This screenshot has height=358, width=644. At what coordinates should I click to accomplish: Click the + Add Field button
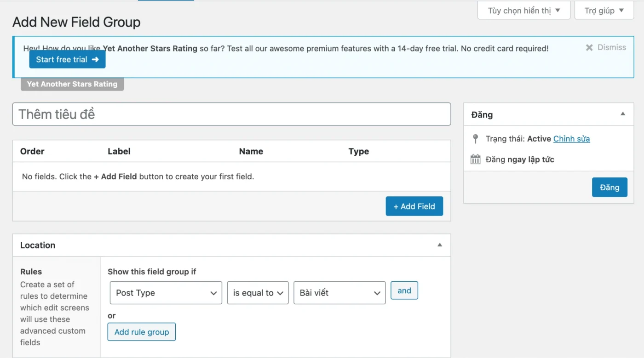pyautogui.click(x=414, y=206)
